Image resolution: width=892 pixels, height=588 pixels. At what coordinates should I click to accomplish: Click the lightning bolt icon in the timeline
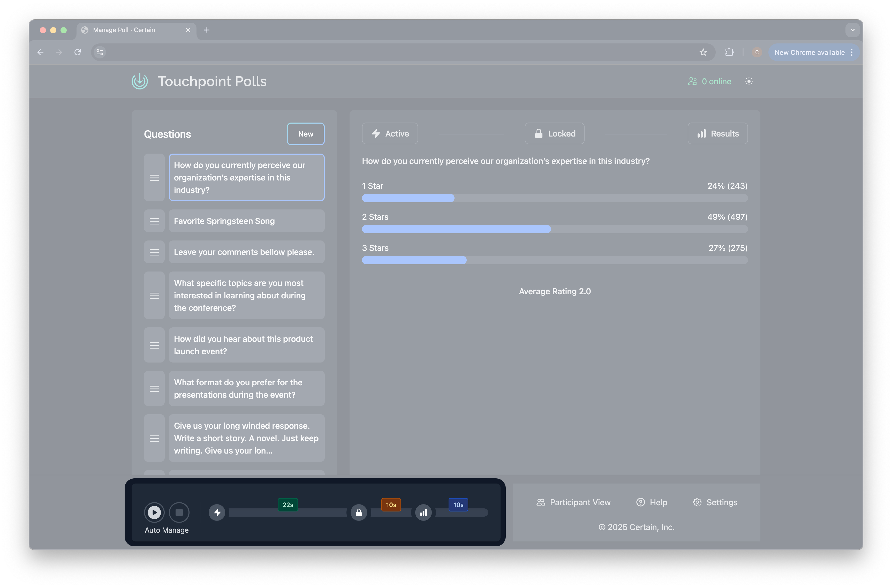[217, 512]
